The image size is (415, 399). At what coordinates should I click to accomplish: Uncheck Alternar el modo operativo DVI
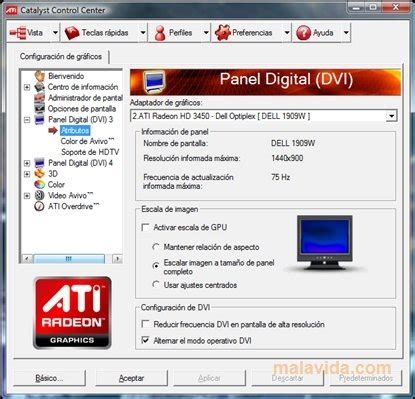click(x=145, y=340)
